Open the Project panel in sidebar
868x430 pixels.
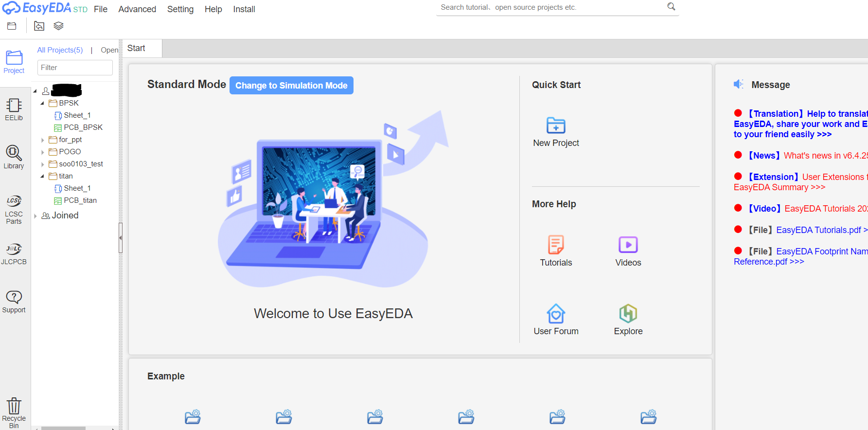click(x=14, y=62)
